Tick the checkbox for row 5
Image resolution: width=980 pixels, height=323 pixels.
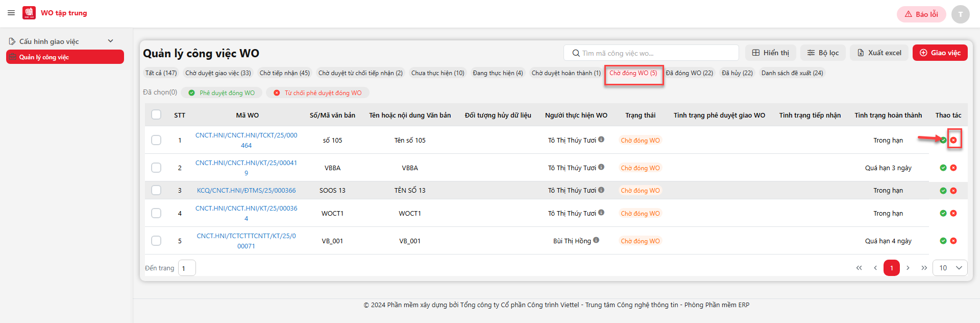[x=156, y=241]
